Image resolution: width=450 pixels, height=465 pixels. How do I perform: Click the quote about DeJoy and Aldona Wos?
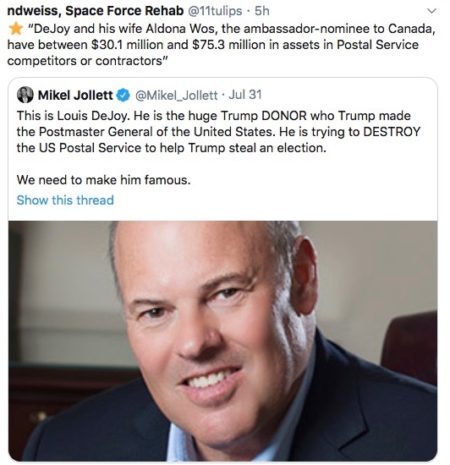[221, 45]
